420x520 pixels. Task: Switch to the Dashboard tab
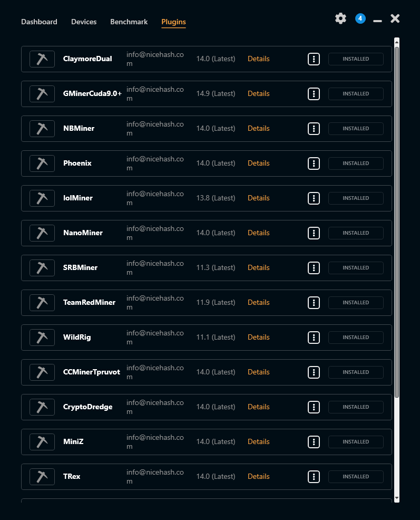[39, 22]
